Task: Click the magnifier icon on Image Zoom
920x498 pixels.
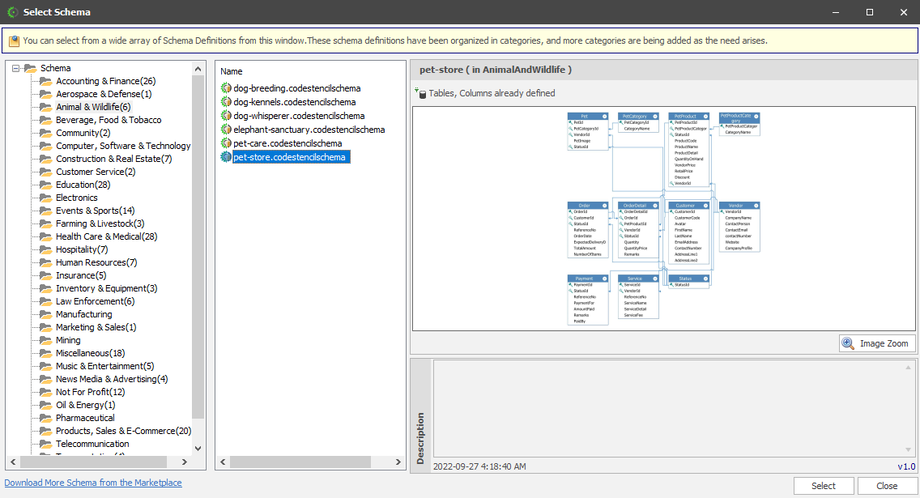Action: [848, 344]
